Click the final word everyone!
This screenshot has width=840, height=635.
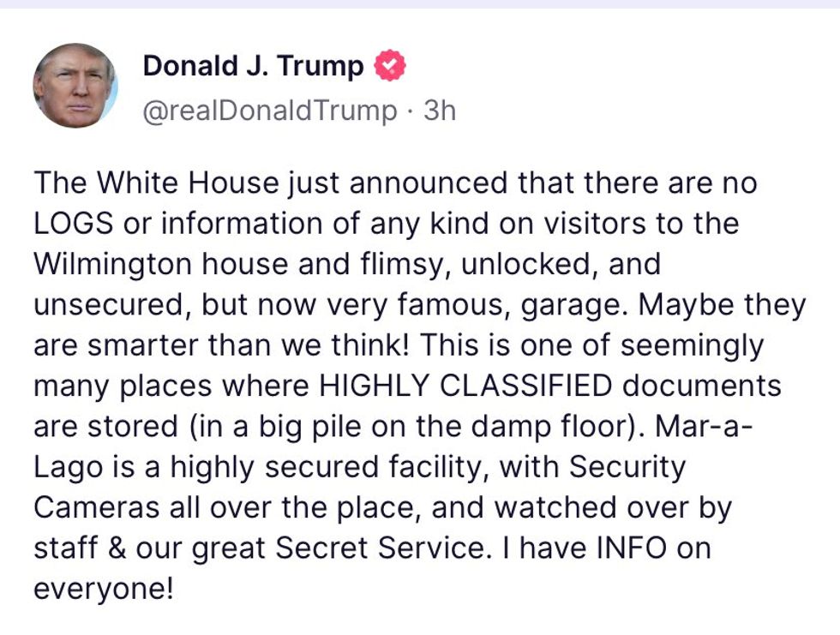coord(104,589)
